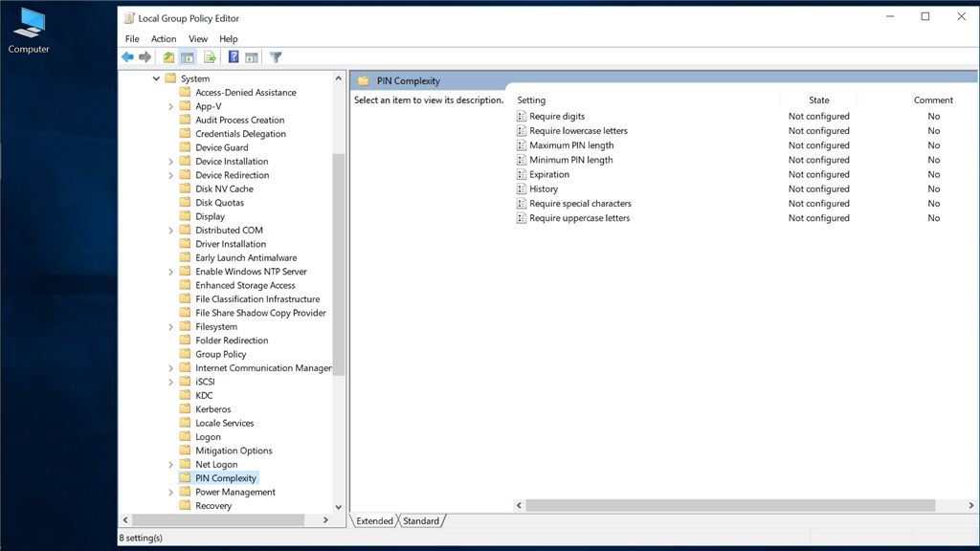980x551 pixels.
Task: Click the icon beside Require uppercase letters
Action: coord(522,218)
